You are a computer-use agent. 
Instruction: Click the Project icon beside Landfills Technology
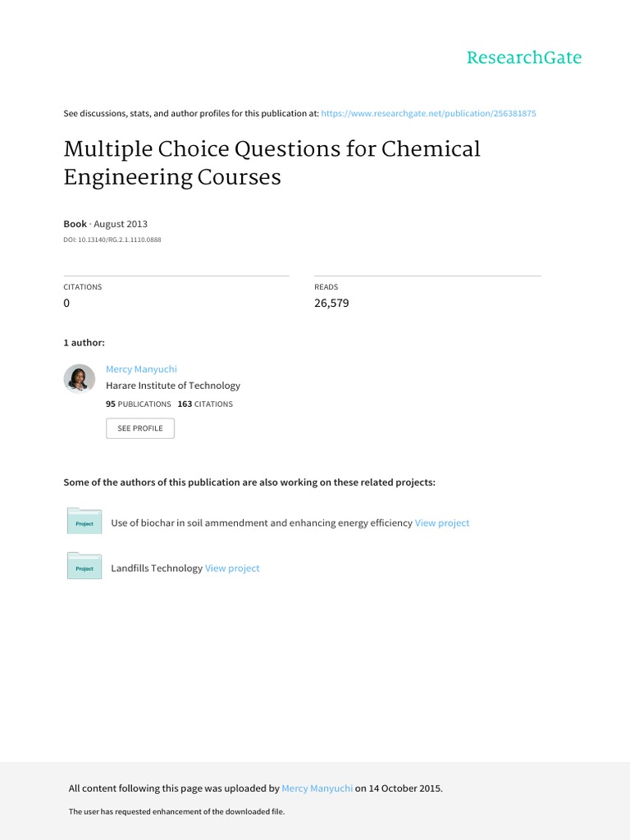[x=84, y=567]
